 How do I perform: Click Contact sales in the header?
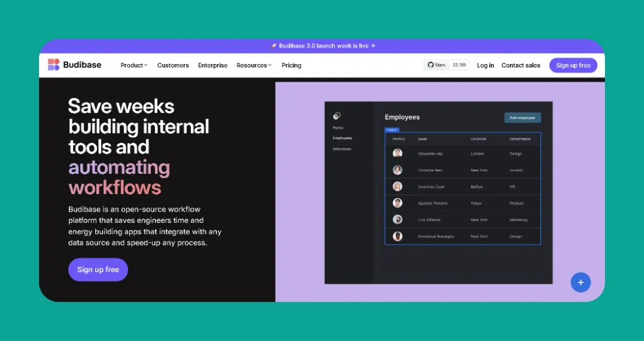[521, 65]
